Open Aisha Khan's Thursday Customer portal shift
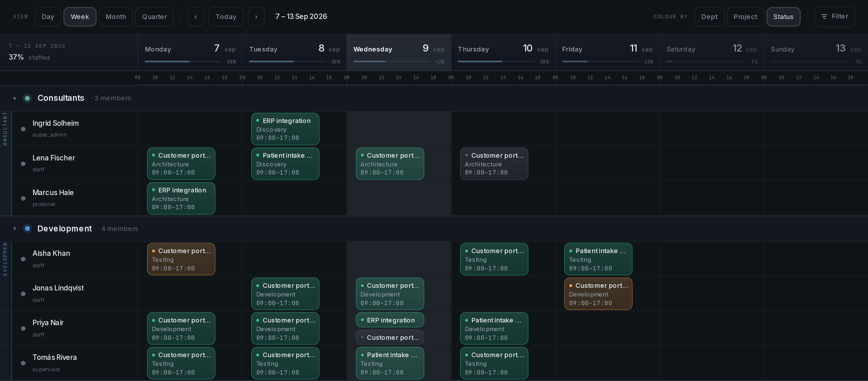The width and height of the screenshot is (868, 381). [x=494, y=259]
